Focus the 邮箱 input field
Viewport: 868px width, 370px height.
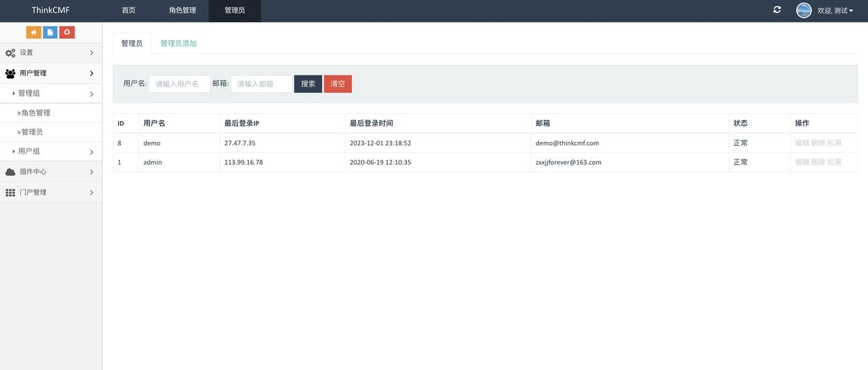pos(262,84)
